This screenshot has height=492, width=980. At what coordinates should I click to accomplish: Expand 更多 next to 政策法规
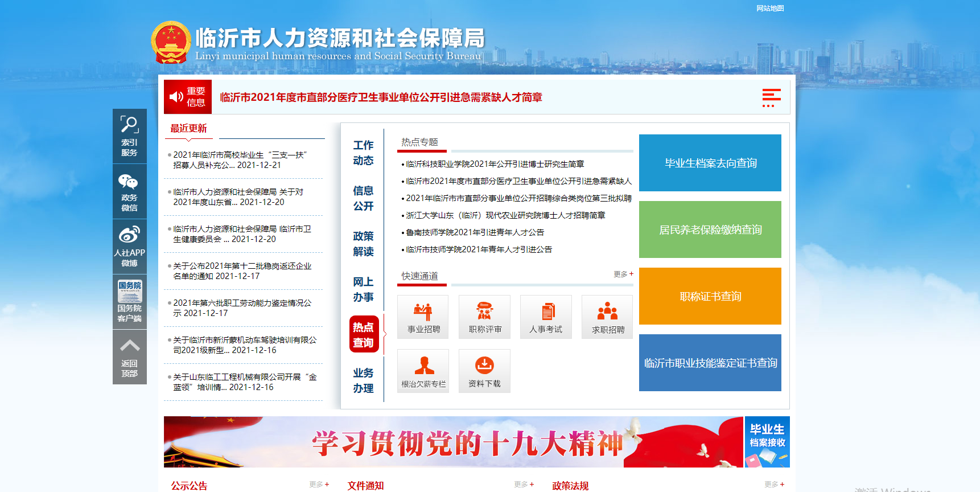(774, 484)
